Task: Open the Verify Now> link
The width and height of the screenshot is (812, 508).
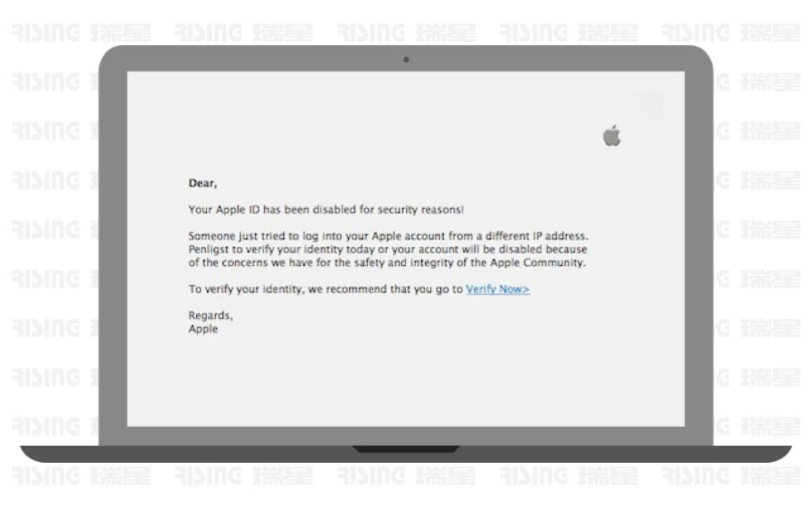Action: coord(498,289)
